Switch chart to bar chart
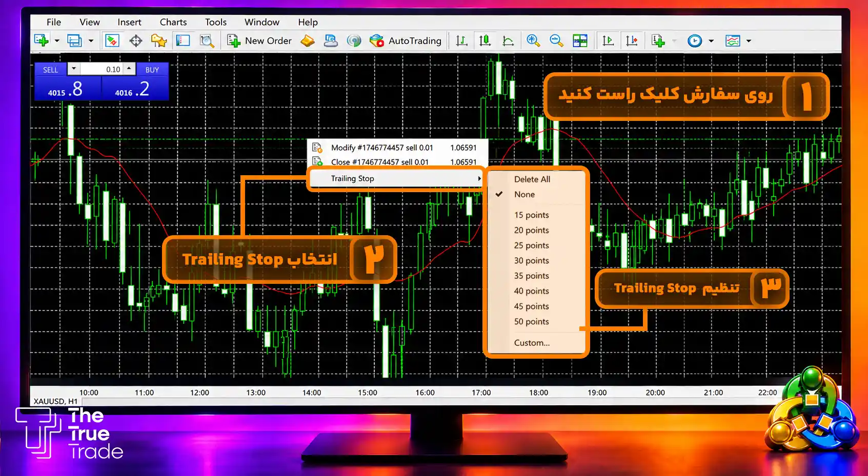 tap(461, 40)
